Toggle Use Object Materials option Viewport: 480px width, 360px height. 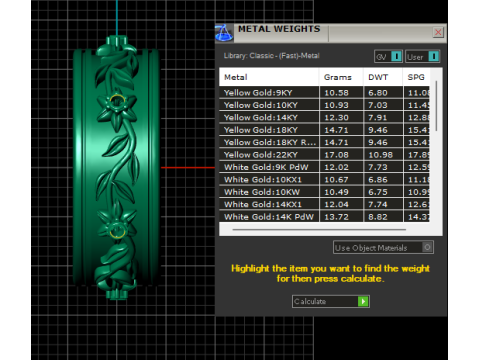coord(383,247)
